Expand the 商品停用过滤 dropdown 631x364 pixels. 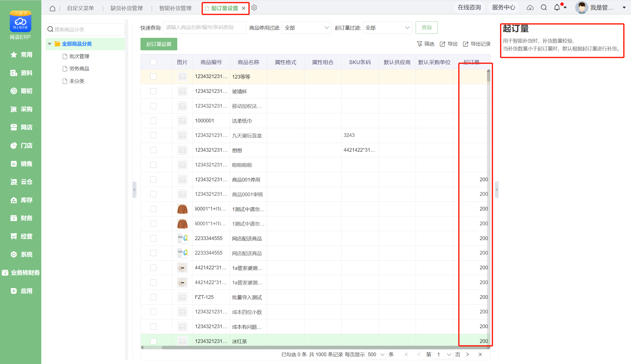tap(306, 28)
